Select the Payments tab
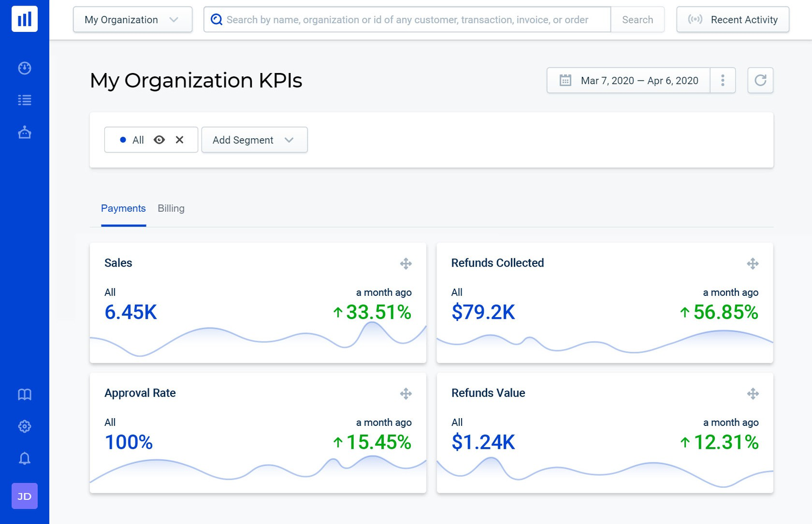812x524 pixels. point(123,209)
